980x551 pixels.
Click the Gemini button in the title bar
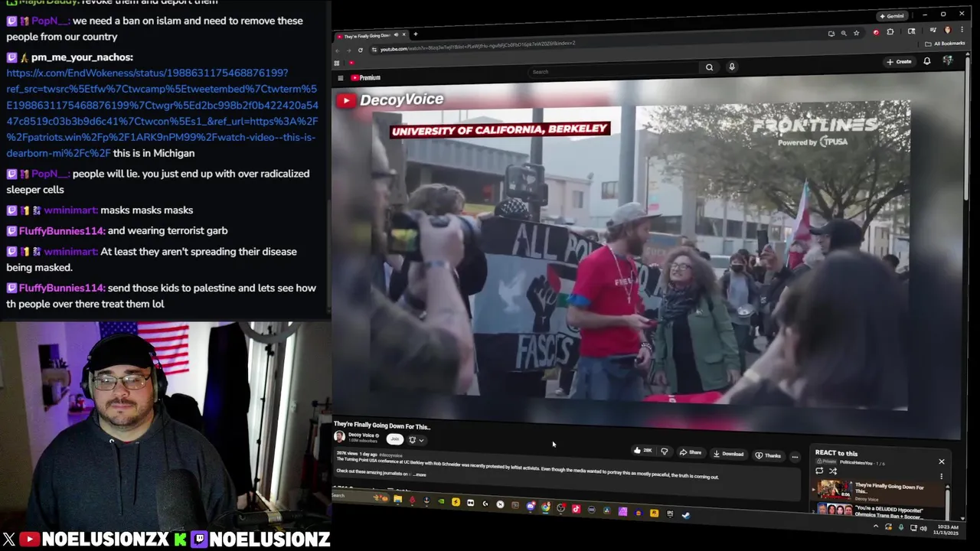(893, 16)
